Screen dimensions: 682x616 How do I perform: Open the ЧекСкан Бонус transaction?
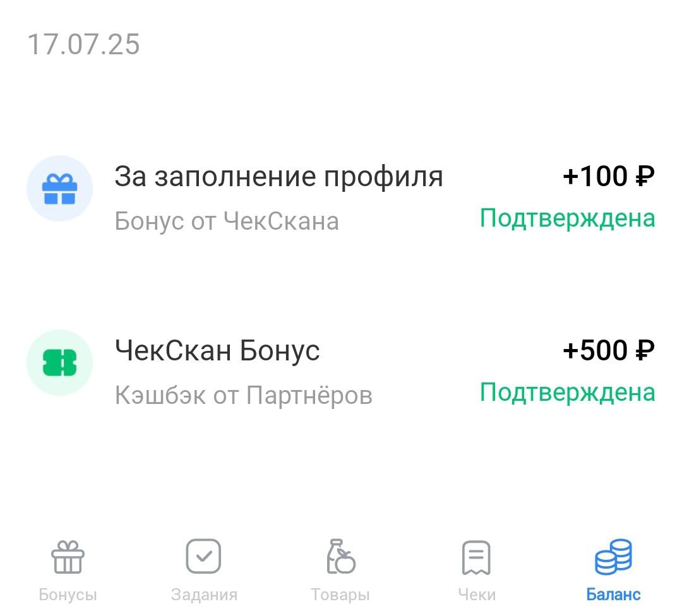coord(217,351)
